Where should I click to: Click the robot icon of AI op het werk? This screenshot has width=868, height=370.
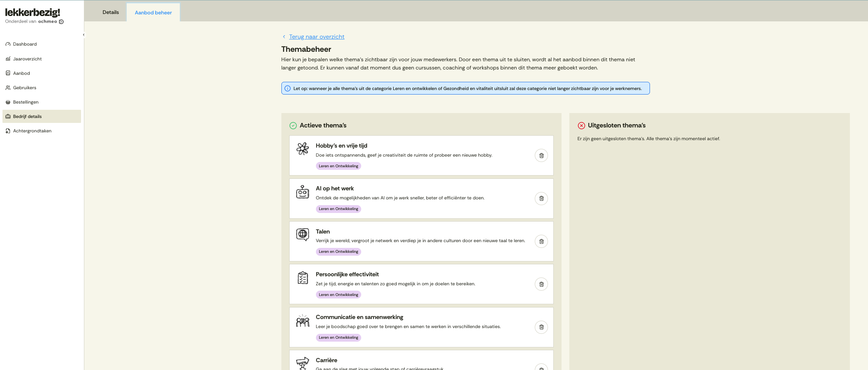pyautogui.click(x=303, y=192)
